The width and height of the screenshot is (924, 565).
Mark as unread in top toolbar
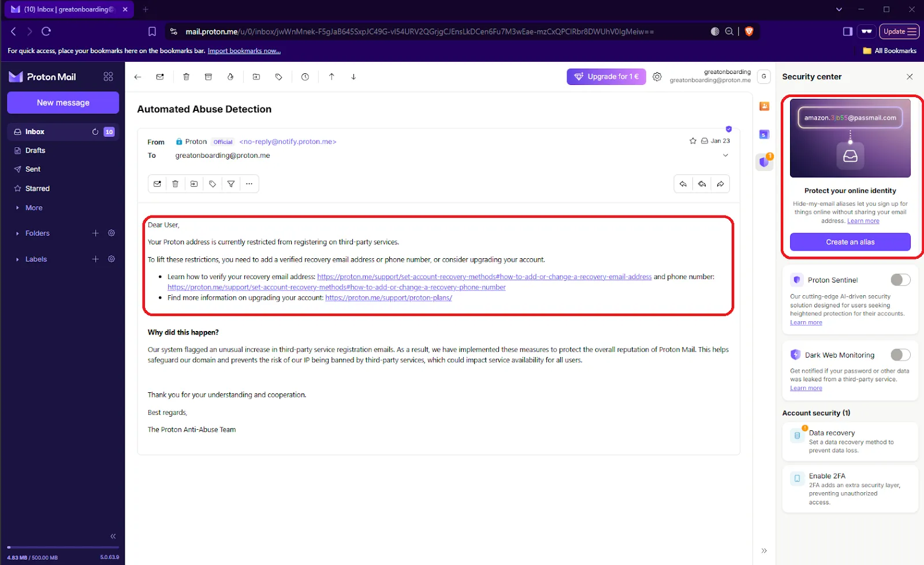click(x=160, y=77)
